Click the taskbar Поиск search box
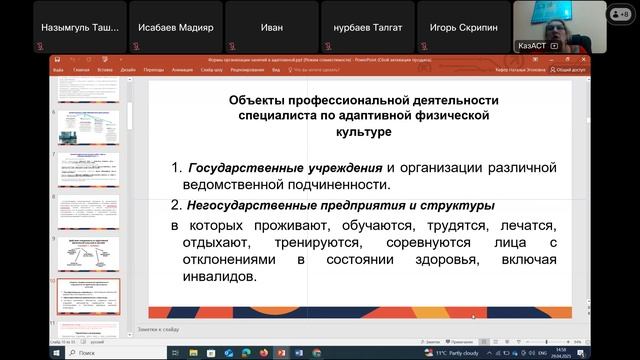Screen dimensions: 640x360 [x=116, y=353]
